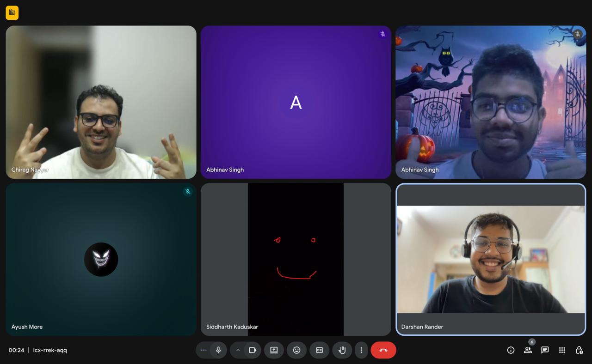Raise your hand
The image size is (592, 364).
[342, 350]
